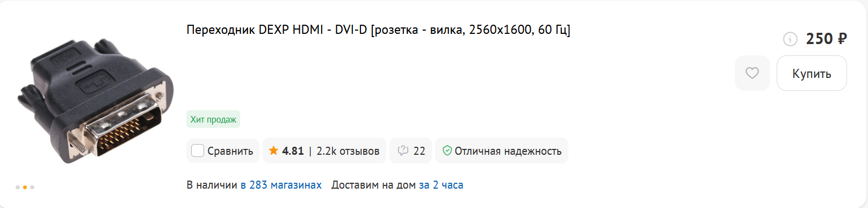Click the green shield reliability icon
Screen dimensions: 868x208
click(x=447, y=151)
